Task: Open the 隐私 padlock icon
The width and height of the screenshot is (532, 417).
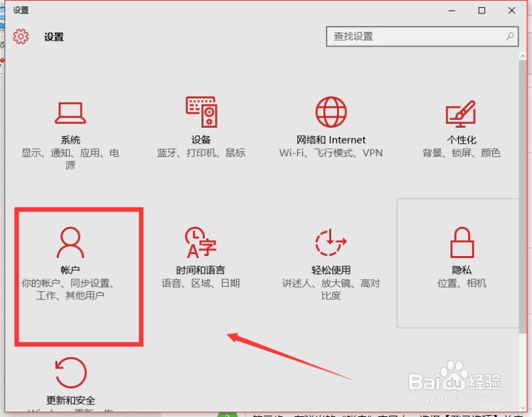Action: click(462, 242)
